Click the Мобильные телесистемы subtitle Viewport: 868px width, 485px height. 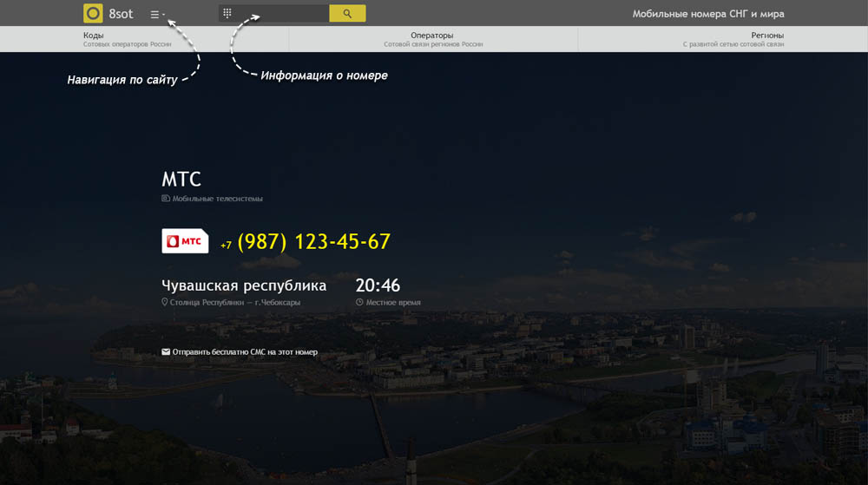[218, 199]
